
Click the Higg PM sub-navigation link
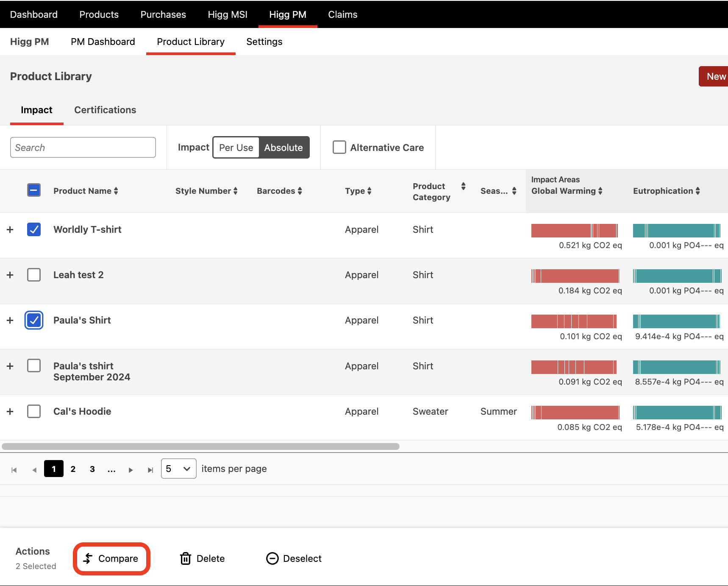(30, 42)
